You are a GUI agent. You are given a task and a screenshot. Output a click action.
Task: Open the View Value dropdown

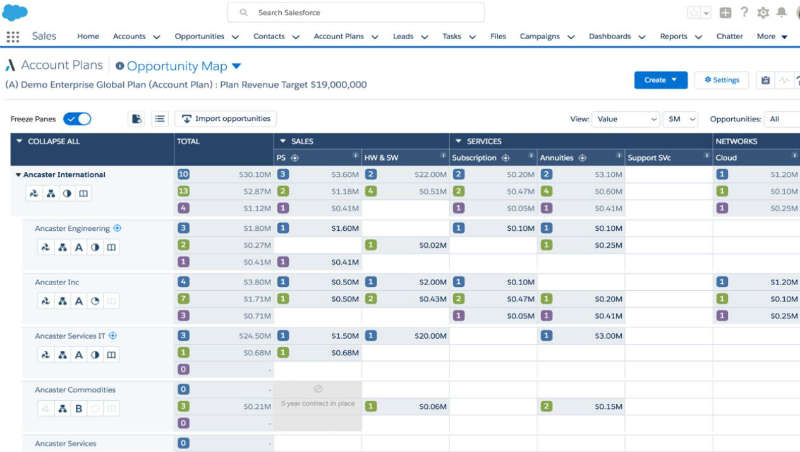626,119
